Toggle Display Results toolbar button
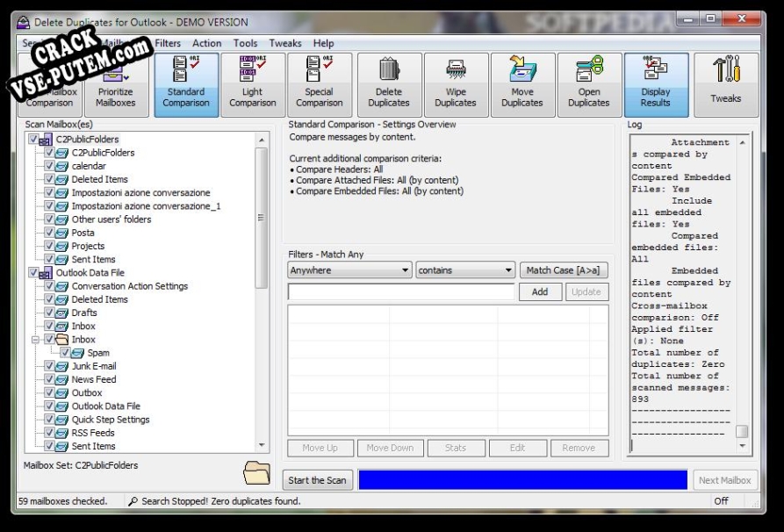Viewport: 784px width, 532px height. click(x=656, y=85)
